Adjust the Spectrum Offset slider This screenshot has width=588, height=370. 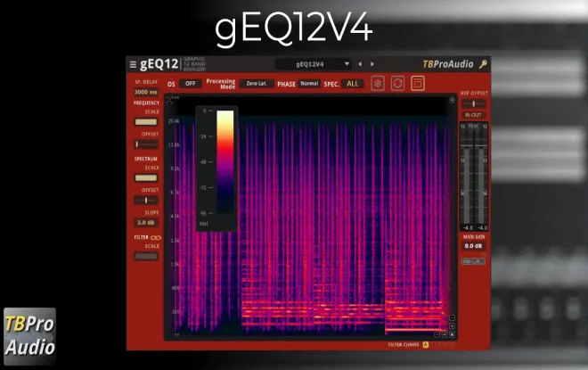point(146,201)
